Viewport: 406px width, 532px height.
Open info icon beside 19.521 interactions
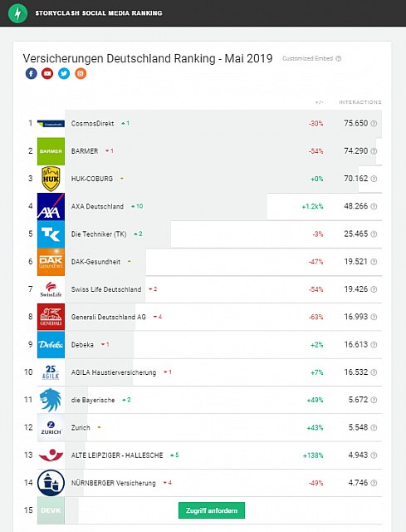point(374,262)
